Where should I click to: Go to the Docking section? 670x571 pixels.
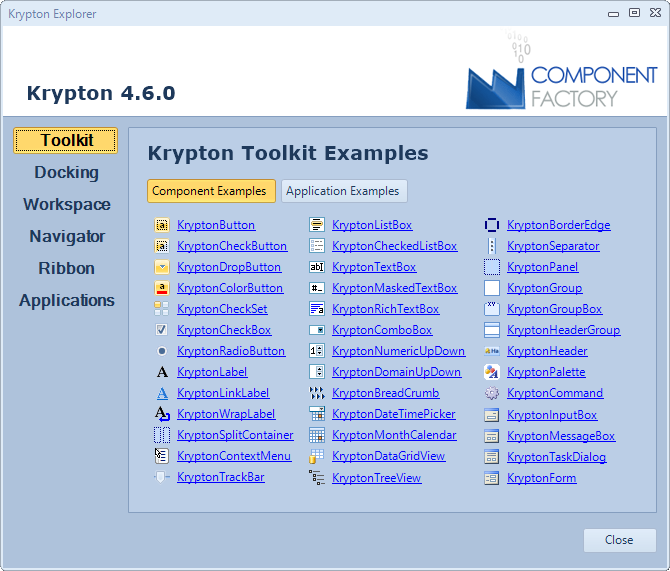pos(66,172)
